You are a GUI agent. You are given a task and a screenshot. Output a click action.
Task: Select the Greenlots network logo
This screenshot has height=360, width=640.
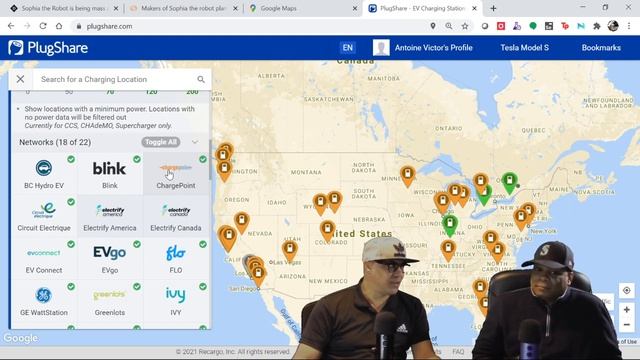point(109,295)
